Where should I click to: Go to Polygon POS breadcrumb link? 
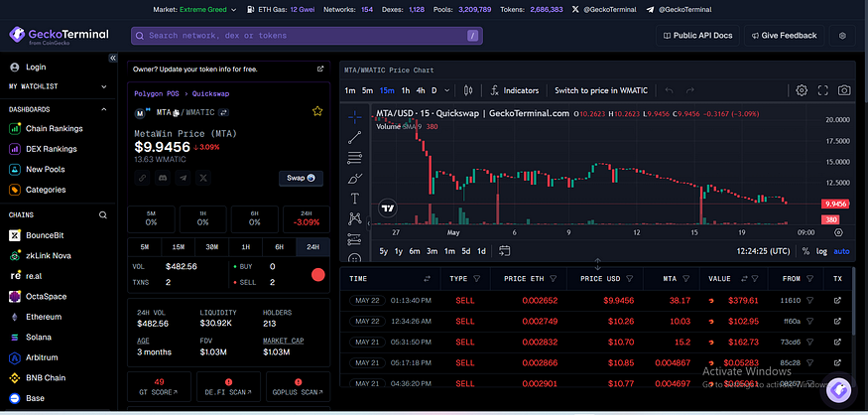point(156,93)
